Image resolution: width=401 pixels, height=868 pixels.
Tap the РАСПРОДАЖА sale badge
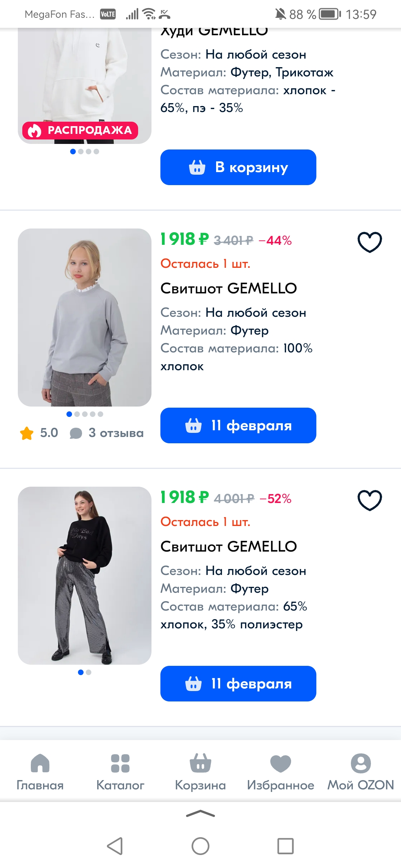(80, 131)
